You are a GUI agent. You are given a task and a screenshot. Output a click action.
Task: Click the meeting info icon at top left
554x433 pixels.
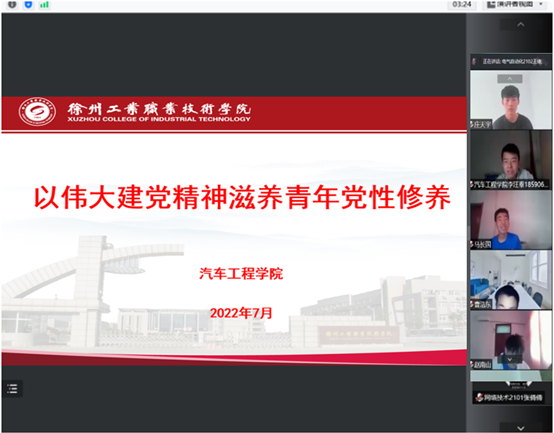click(x=12, y=5)
